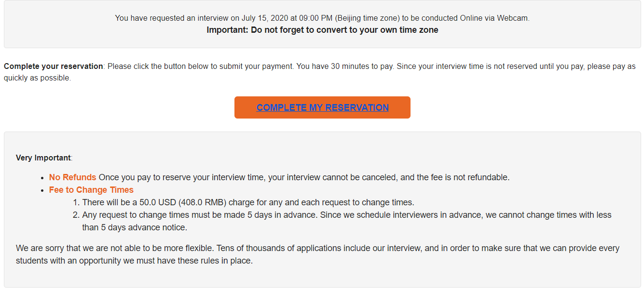Click the "Very Important" label
644x292 pixels.
pyautogui.click(x=43, y=158)
